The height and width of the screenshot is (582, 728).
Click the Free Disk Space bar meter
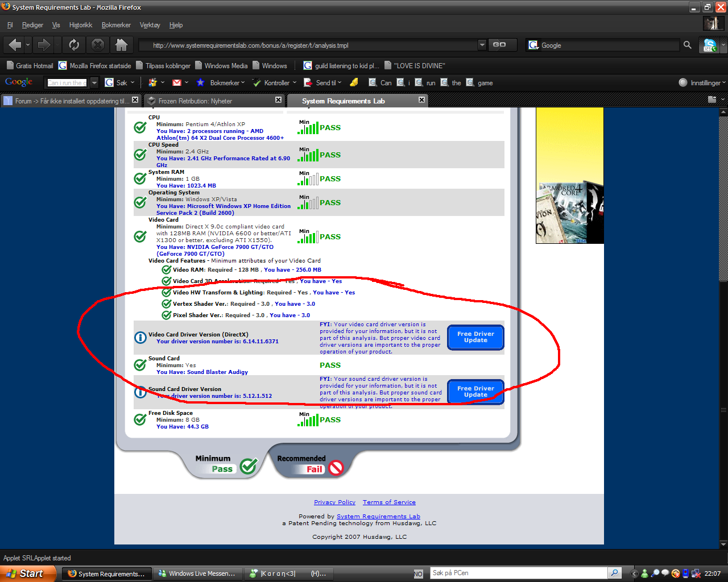[308, 421]
